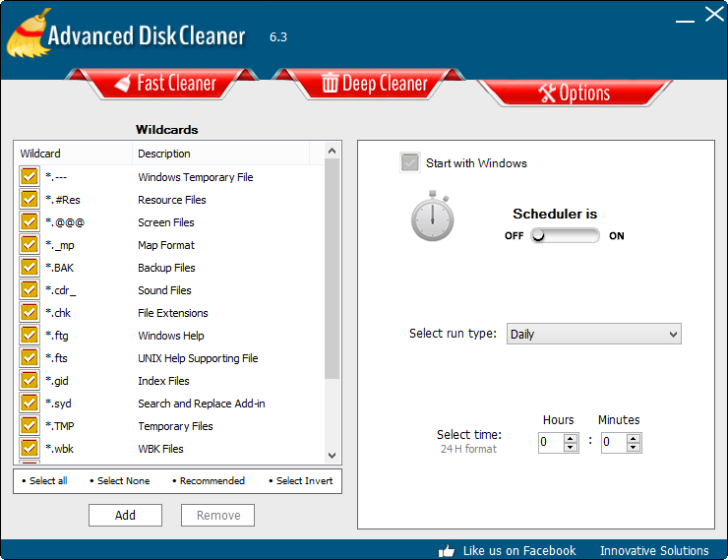The image size is (728, 560).
Task: Click into the Hours input field
Action: pos(551,443)
